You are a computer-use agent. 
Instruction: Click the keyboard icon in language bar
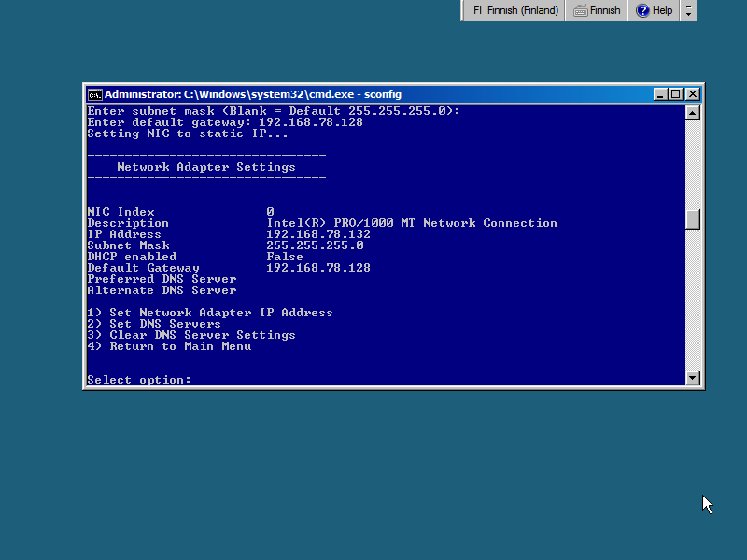coord(580,10)
